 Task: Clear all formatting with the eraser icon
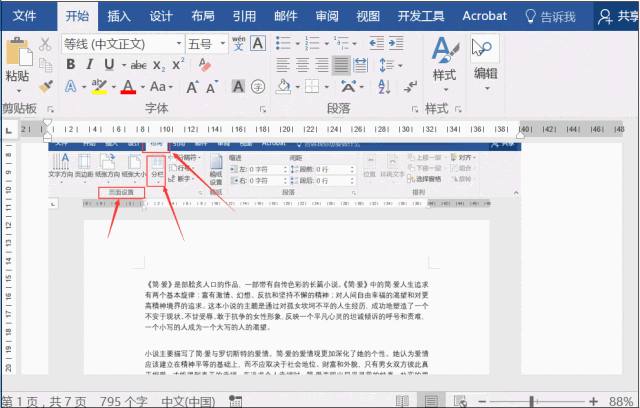[x=204, y=64]
